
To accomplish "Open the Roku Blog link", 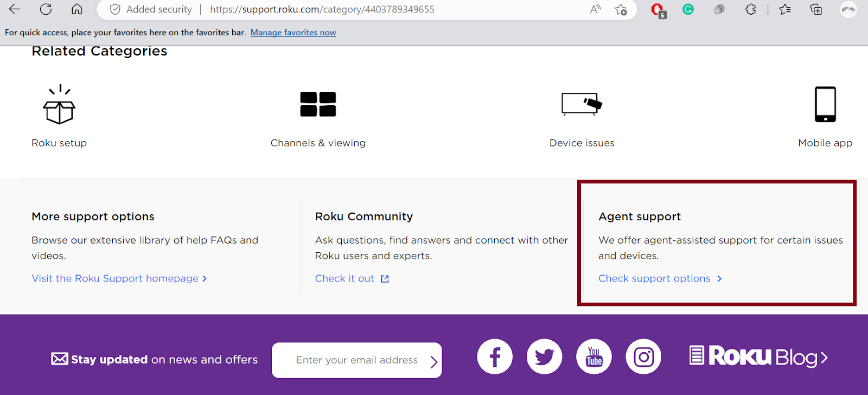I will pos(758,356).
